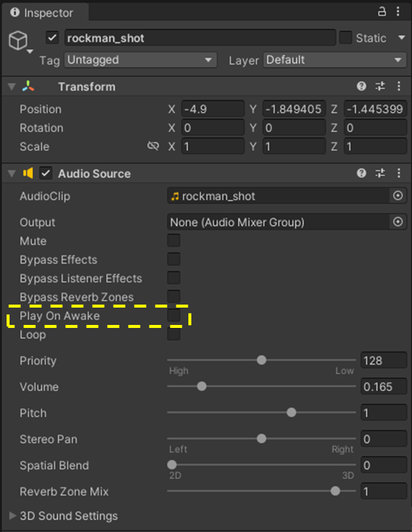Toggle the GameObject active checkbox

pyautogui.click(x=52, y=38)
